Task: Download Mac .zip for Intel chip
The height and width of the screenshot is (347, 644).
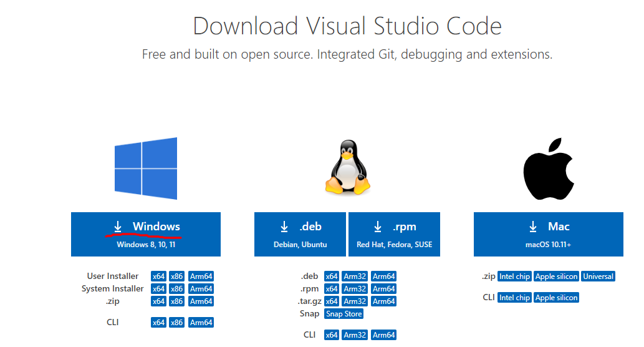Action: pyautogui.click(x=514, y=276)
